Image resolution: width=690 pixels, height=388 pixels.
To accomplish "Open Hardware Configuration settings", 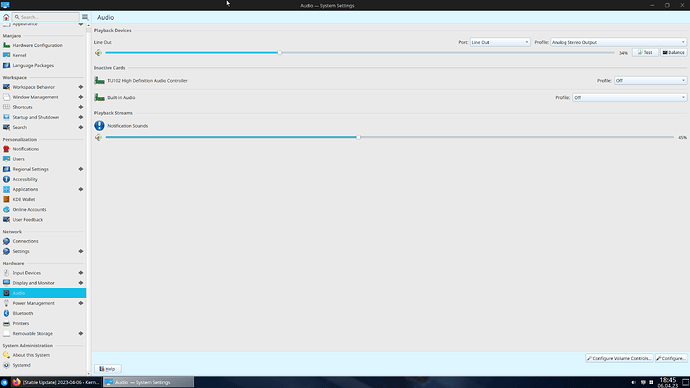I will 43,45.
